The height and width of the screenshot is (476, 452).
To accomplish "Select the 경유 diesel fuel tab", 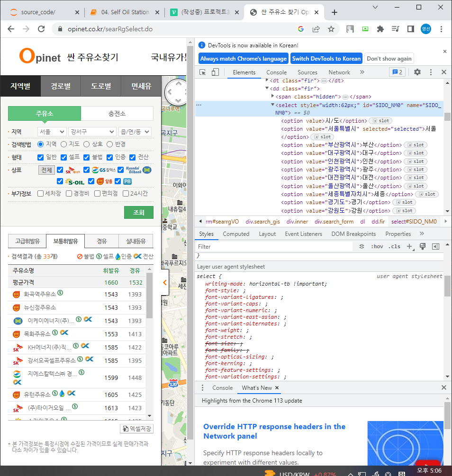I will click(x=102, y=242).
